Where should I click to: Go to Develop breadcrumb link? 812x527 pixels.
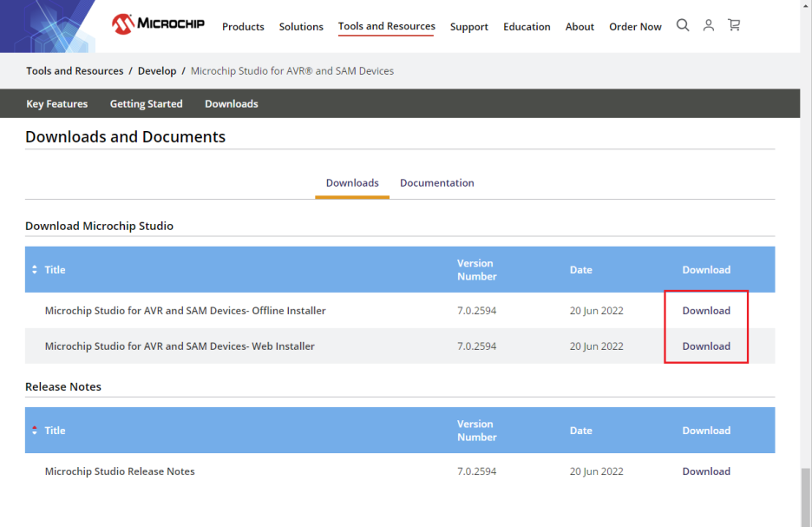coord(157,70)
